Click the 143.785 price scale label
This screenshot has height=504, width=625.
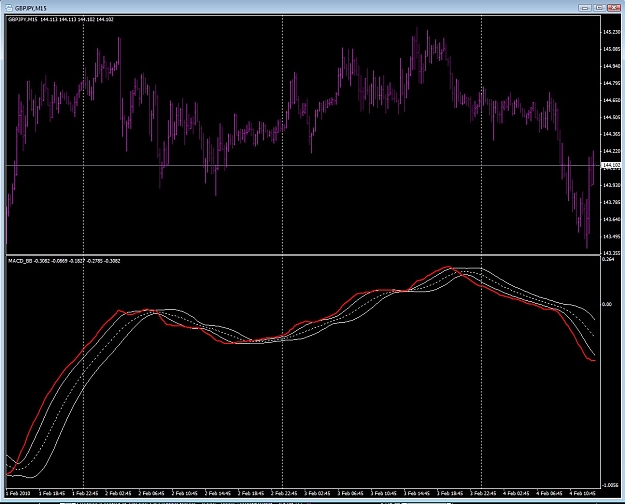(x=611, y=202)
